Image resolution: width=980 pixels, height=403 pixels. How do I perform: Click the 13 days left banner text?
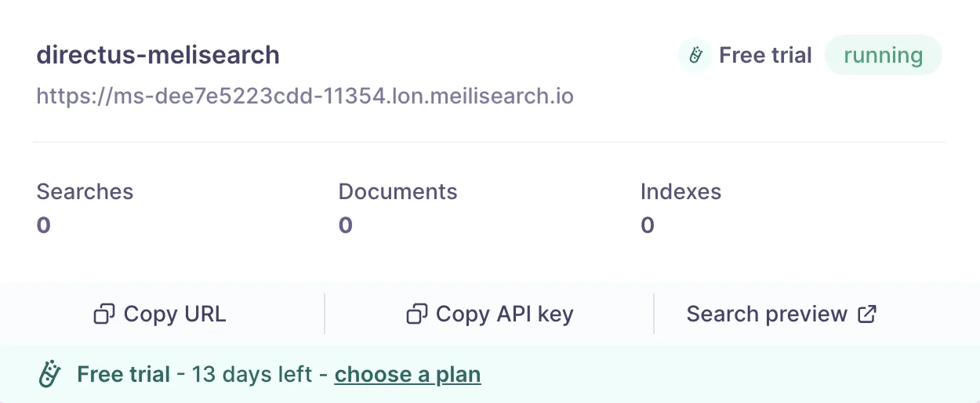(x=252, y=375)
